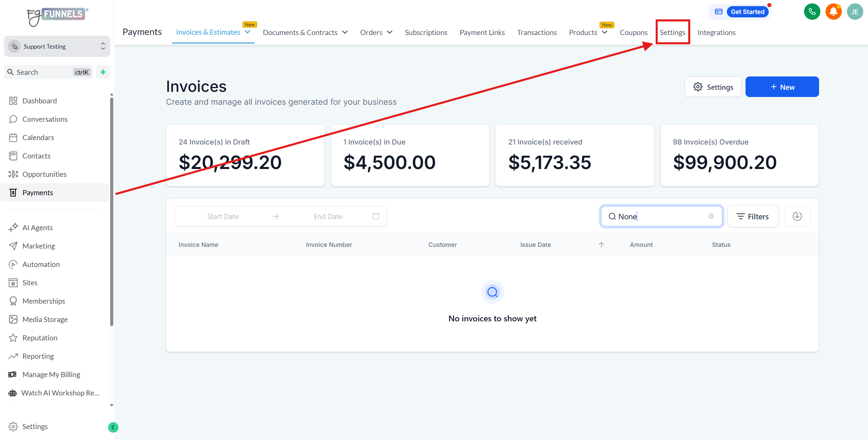868x440 pixels.
Task: Open the Subscriptions tab
Action: [426, 32]
